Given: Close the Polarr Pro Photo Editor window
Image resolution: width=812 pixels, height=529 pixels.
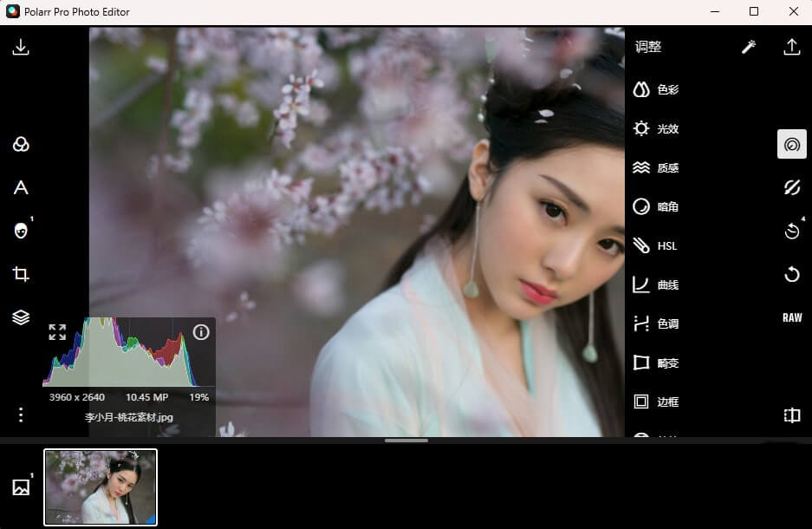Looking at the screenshot, I should tap(793, 11).
